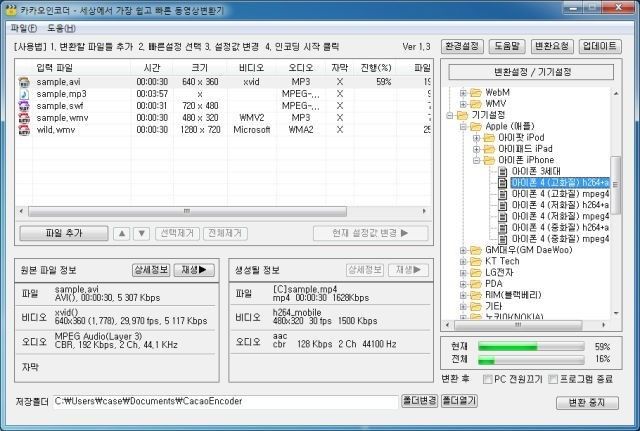The image size is (640, 431).
Task: Click the 아이폰 3세대 preset document icon
Action: (503, 171)
